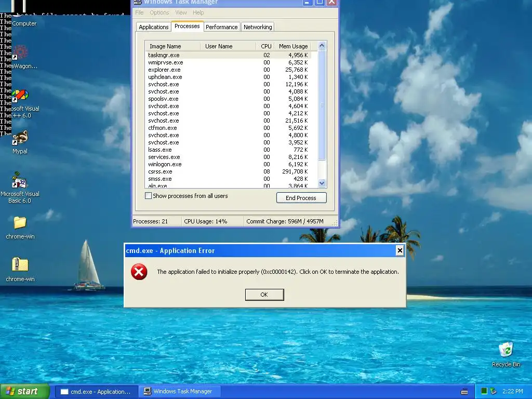Switch to the Processes tab

coord(187,26)
